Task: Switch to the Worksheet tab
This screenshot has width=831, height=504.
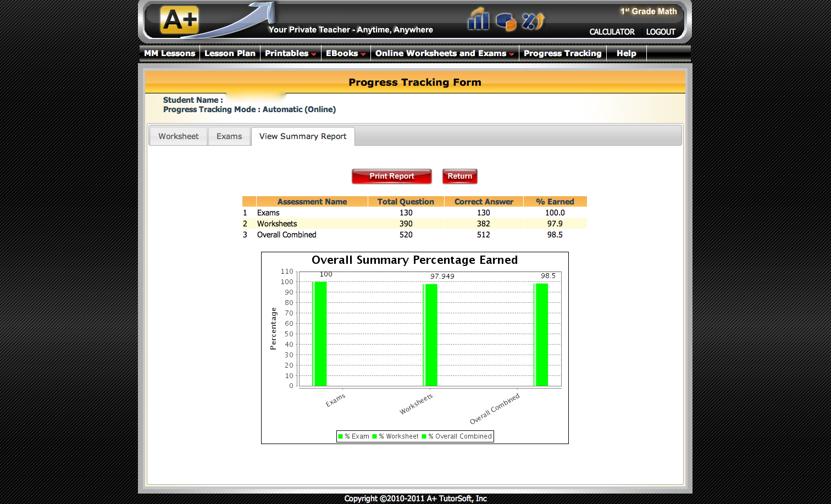Action: click(x=178, y=136)
